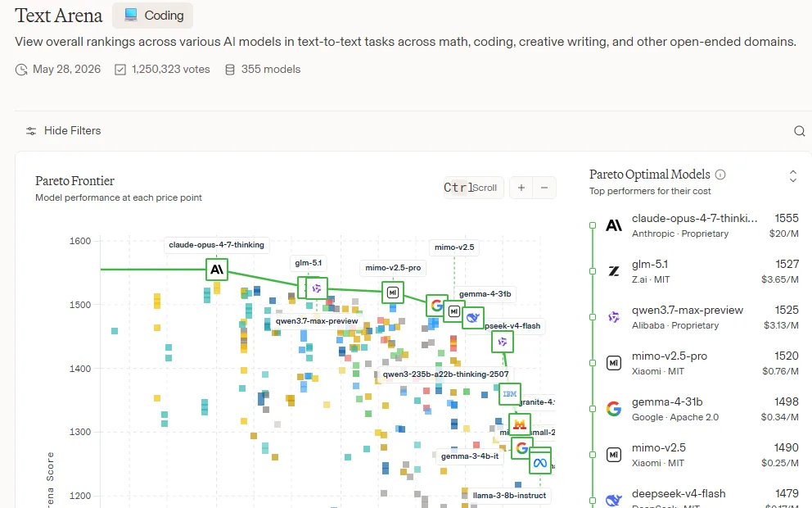Click the Pareto Frontier chart heading

click(74, 181)
